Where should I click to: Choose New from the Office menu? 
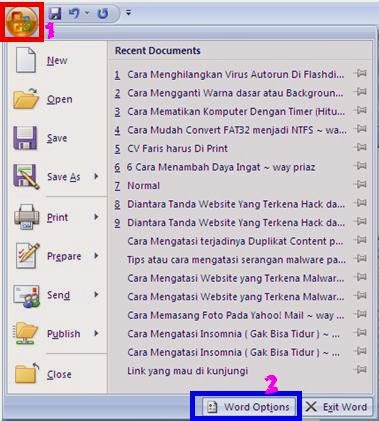57,60
